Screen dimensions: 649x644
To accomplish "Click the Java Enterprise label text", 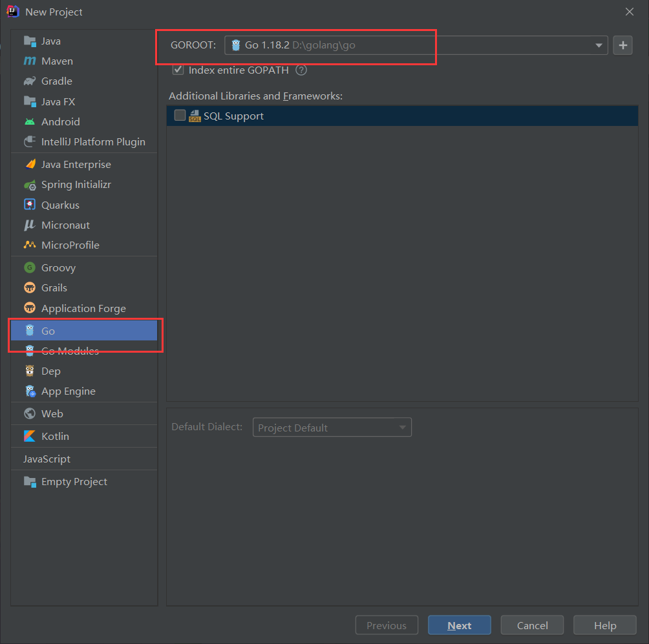I will coord(76,164).
